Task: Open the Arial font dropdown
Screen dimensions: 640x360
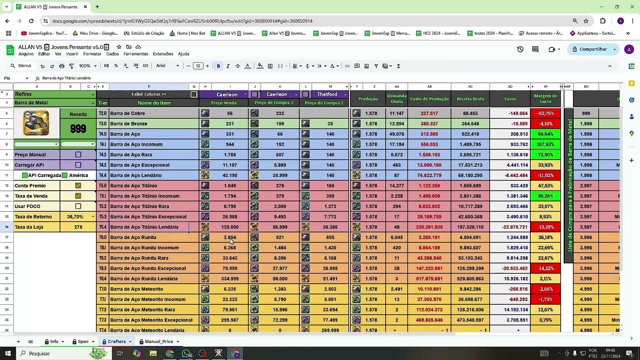Action: [167, 66]
